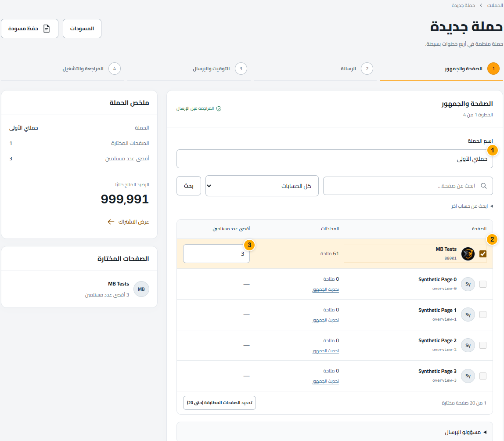Viewport: 504px width, 441px height.
Task: Click the overview-0 page ID text
Action: (444, 289)
